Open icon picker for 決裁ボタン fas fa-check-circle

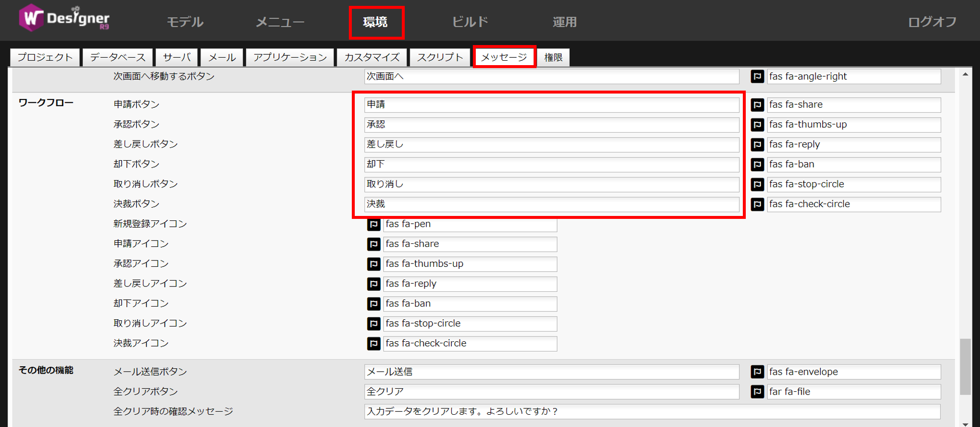(x=757, y=204)
